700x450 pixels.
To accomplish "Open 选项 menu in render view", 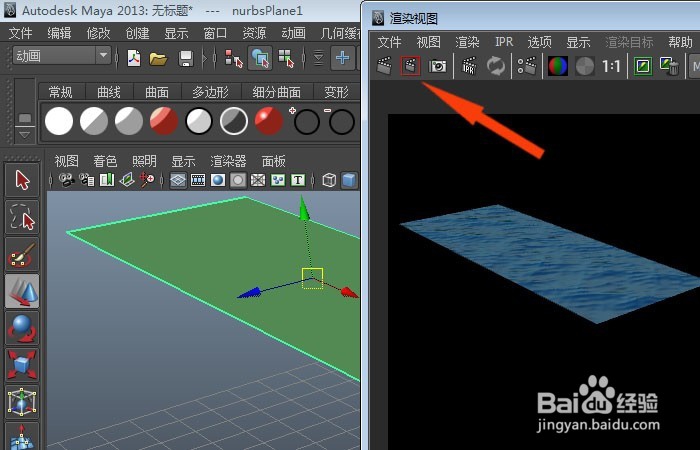I will (x=540, y=42).
